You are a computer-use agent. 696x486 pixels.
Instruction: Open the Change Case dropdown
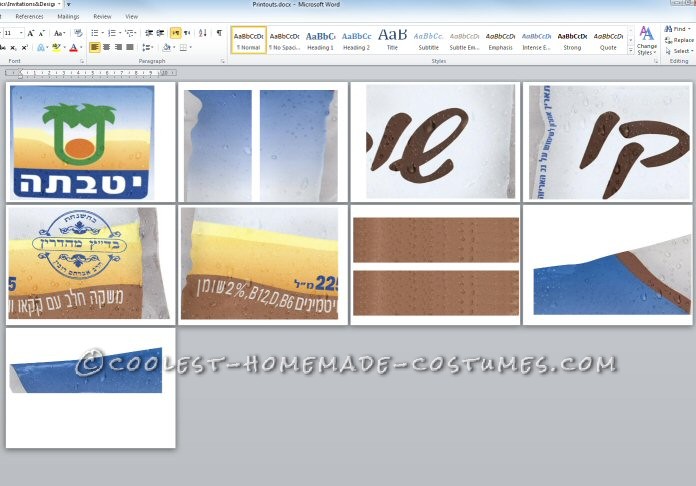(x=59, y=33)
